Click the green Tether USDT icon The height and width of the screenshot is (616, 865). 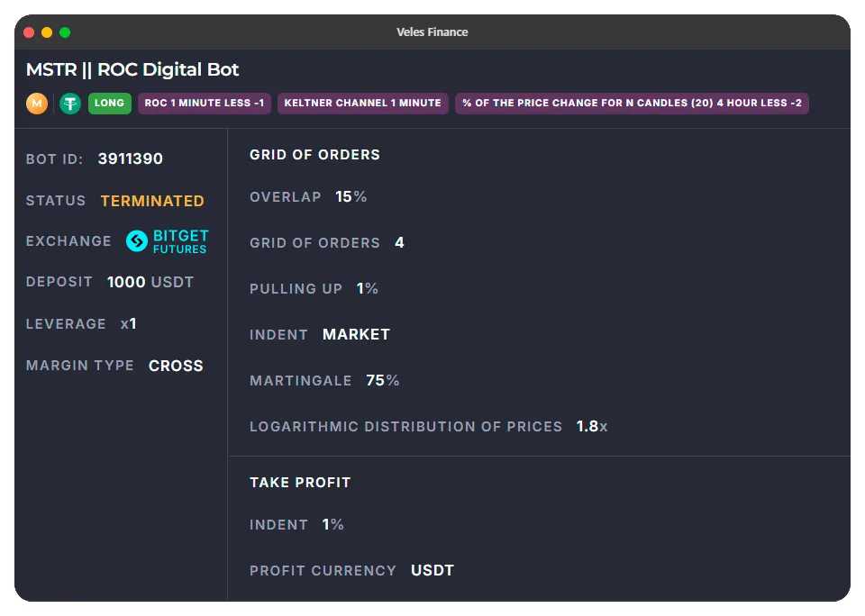coord(70,104)
